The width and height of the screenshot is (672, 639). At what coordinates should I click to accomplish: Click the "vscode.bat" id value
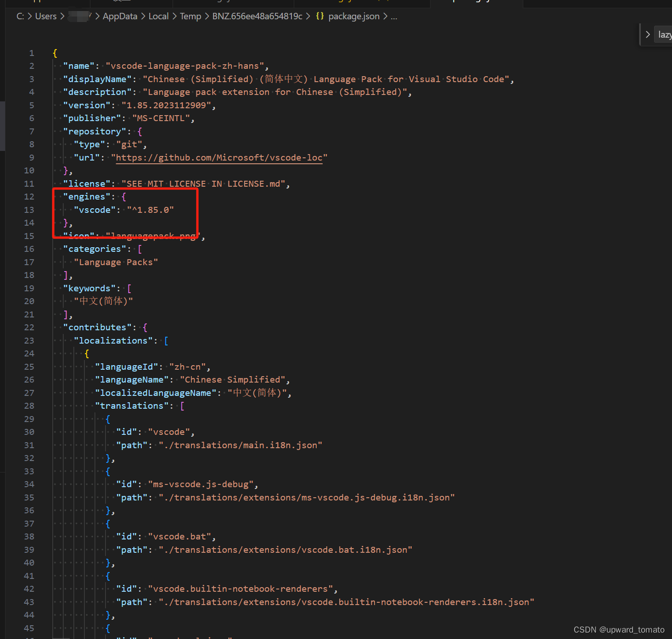[180, 536]
